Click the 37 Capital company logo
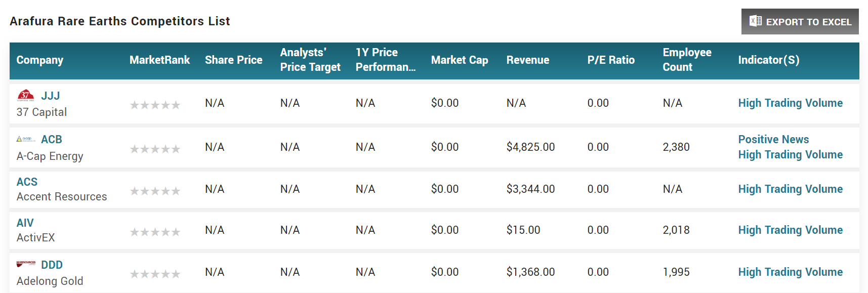The image size is (868, 293). click(x=26, y=95)
